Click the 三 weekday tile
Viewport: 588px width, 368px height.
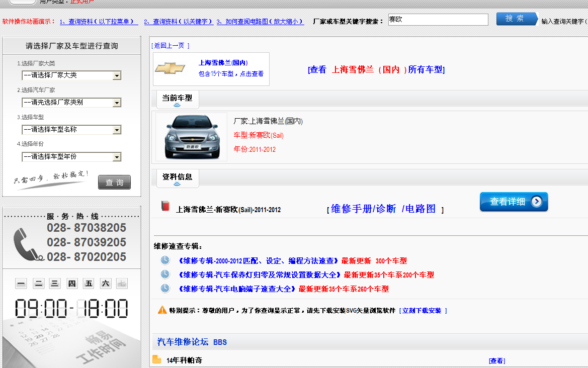[x=55, y=284]
